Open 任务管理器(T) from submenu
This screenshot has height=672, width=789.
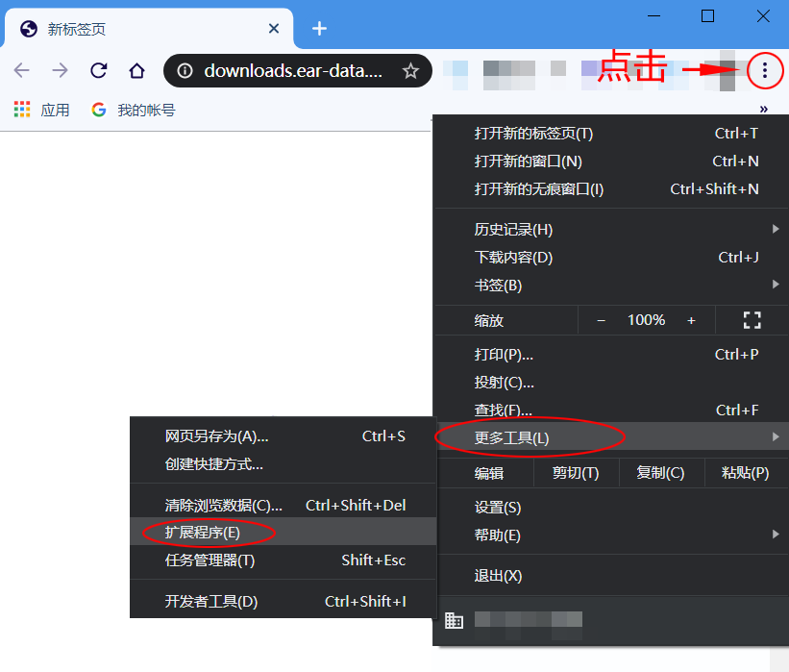(x=283, y=560)
